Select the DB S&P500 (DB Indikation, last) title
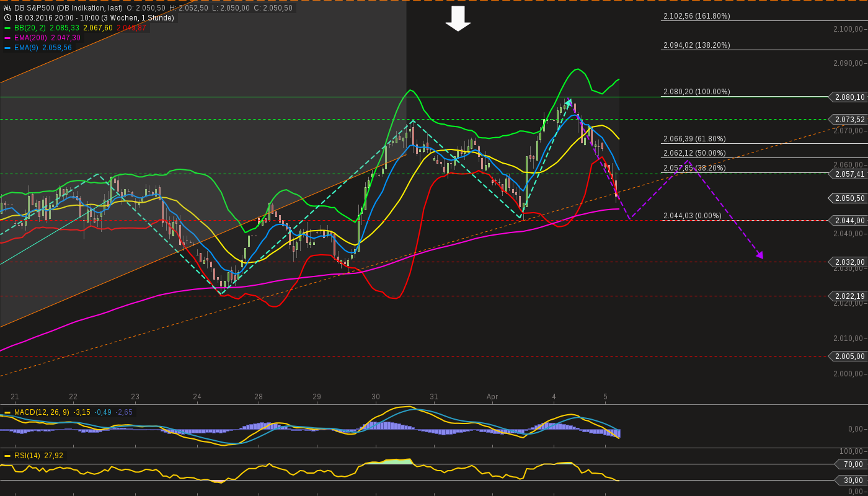868x496 pixels. 68,8
